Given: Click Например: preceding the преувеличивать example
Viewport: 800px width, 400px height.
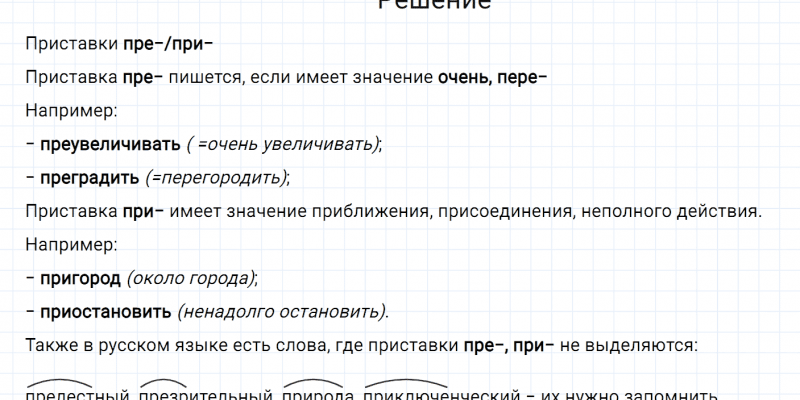Looking at the screenshot, I should [x=72, y=111].
